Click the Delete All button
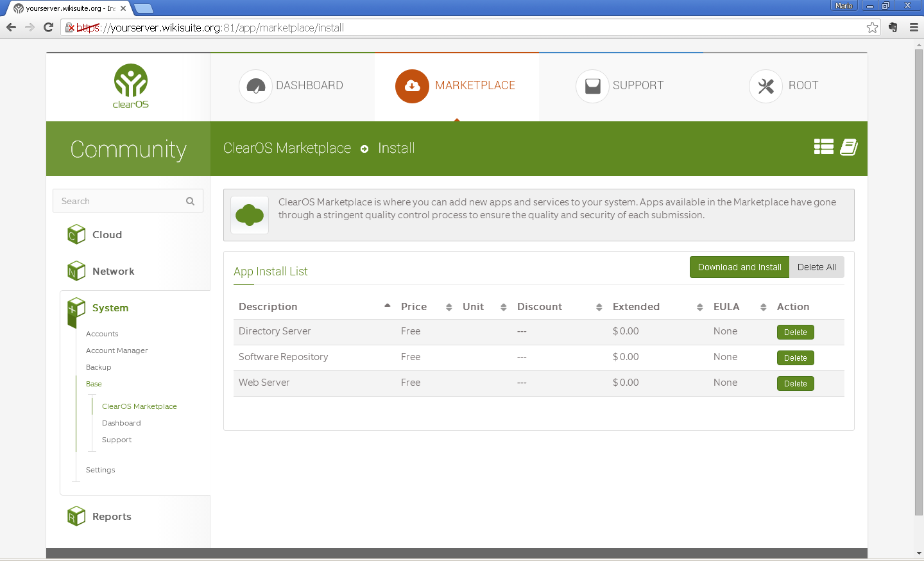This screenshot has height=561, width=924. tap(816, 267)
